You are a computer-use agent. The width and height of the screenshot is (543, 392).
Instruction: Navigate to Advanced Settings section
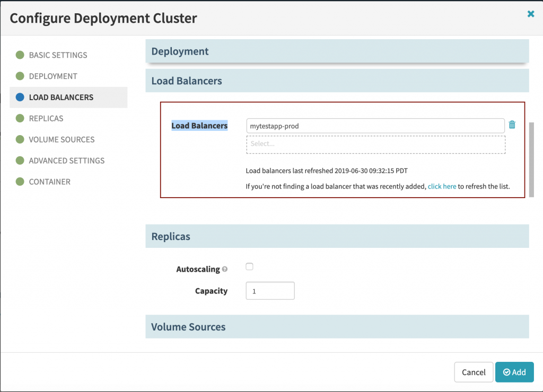coord(66,161)
